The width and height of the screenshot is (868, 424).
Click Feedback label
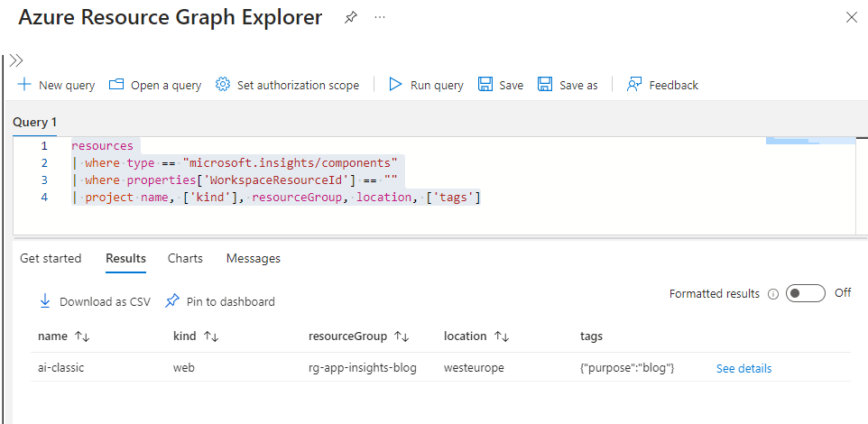point(674,85)
